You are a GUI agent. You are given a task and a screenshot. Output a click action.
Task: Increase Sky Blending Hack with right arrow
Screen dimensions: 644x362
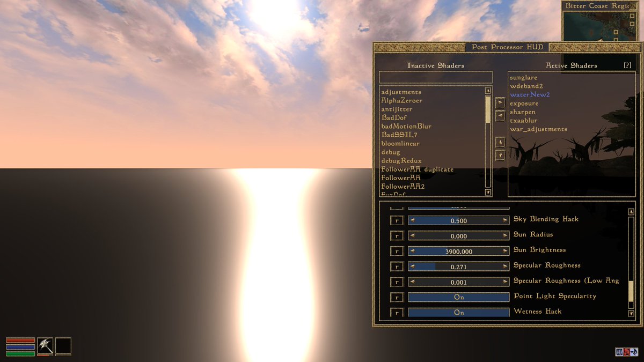pos(506,220)
